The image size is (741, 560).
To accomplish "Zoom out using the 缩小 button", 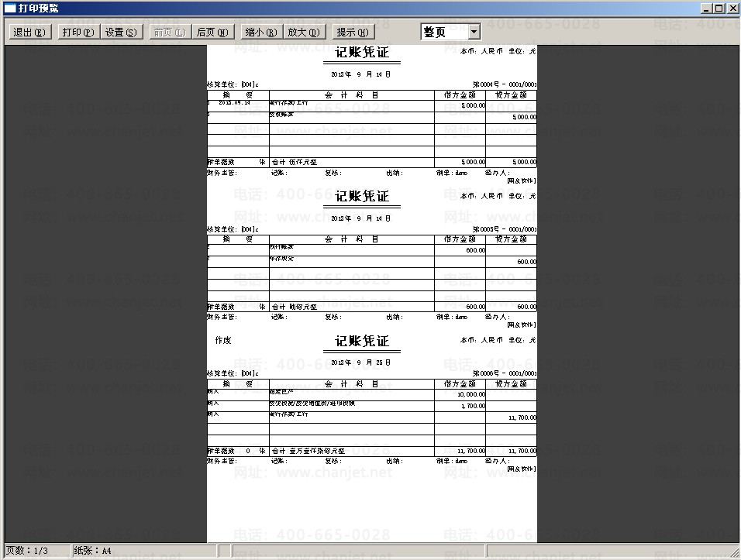I will [260, 33].
